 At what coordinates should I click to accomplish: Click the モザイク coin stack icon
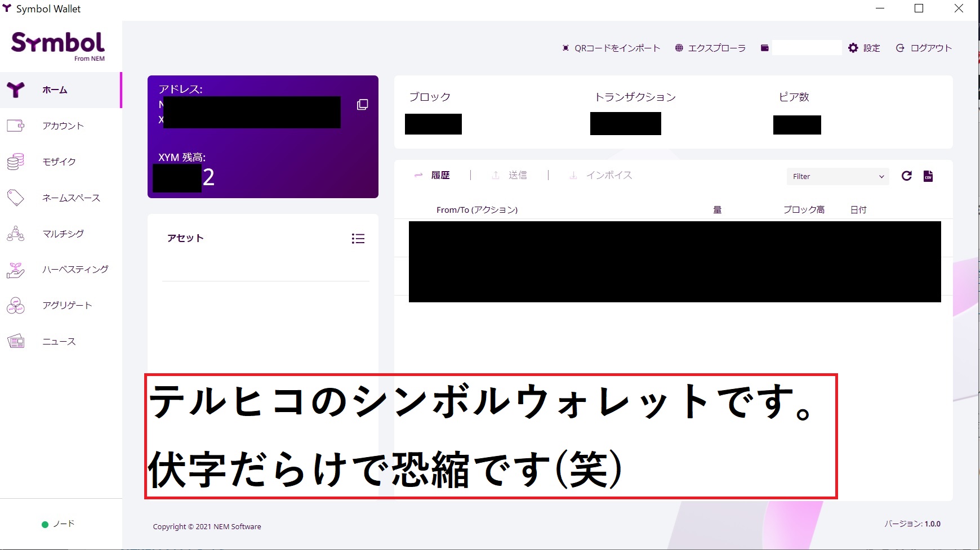pos(16,162)
